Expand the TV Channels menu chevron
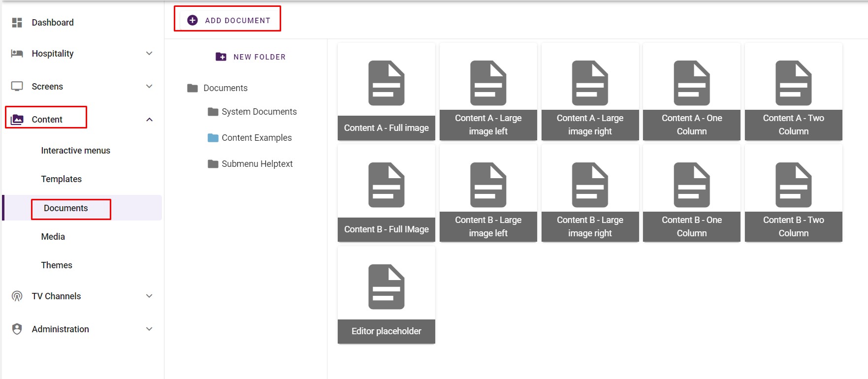 pos(149,296)
